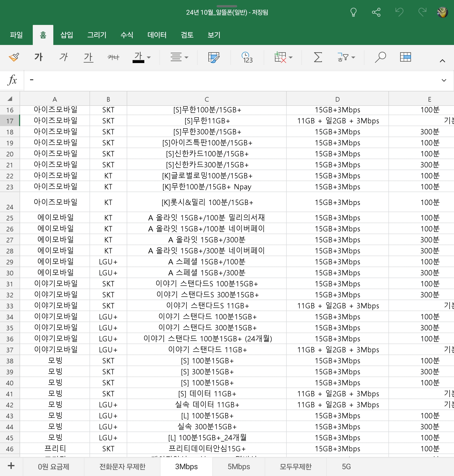The height and width of the screenshot is (476, 454).
Task: Open the 모두무제한 sheet tab
Action: tap(296, 467)
